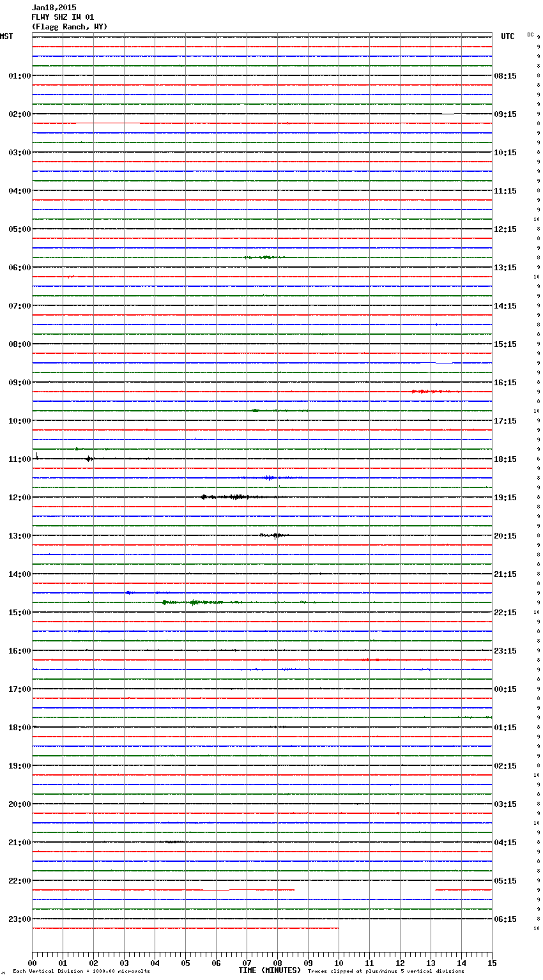The width and height of the screenshot is (543, 980).
Task: Select the 18:00 MST time label
Action: tap(20, 728)
